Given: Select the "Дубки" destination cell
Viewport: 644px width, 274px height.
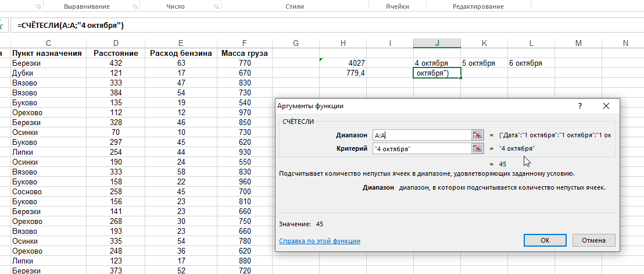Looking at the screenshot, I should pos(48,73).
